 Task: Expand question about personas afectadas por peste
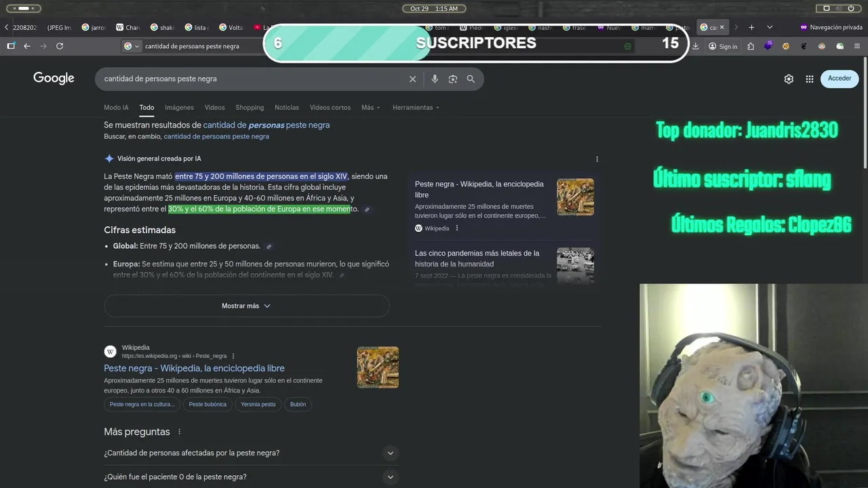251,453
